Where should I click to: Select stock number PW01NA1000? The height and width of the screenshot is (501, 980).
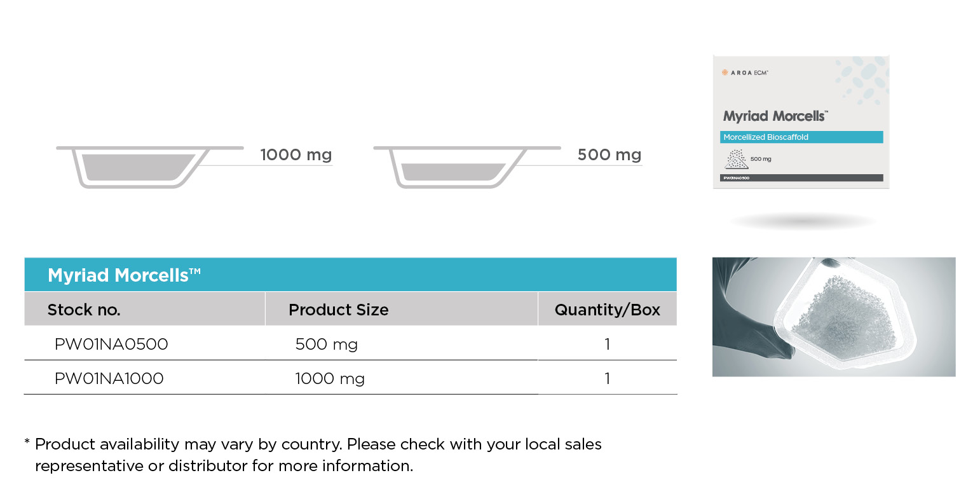coord(109,378)
